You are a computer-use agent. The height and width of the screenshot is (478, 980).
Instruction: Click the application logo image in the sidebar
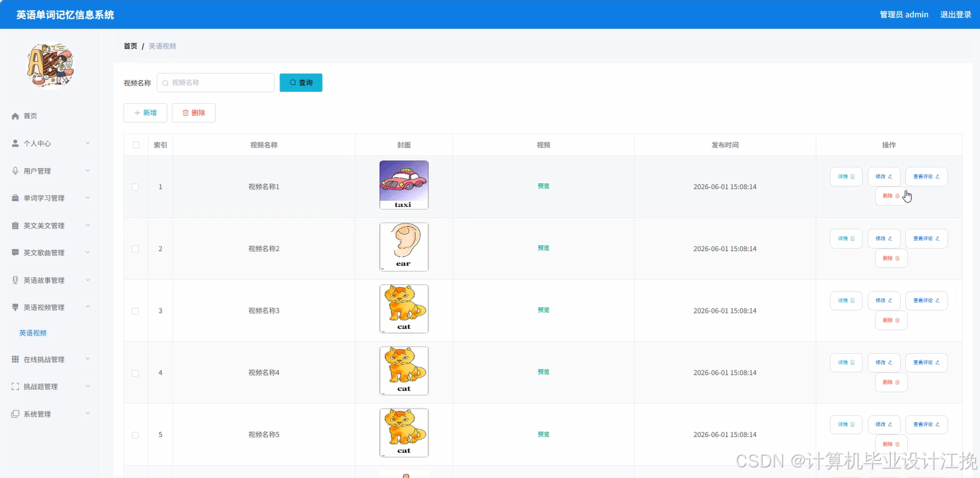[50, 65]
